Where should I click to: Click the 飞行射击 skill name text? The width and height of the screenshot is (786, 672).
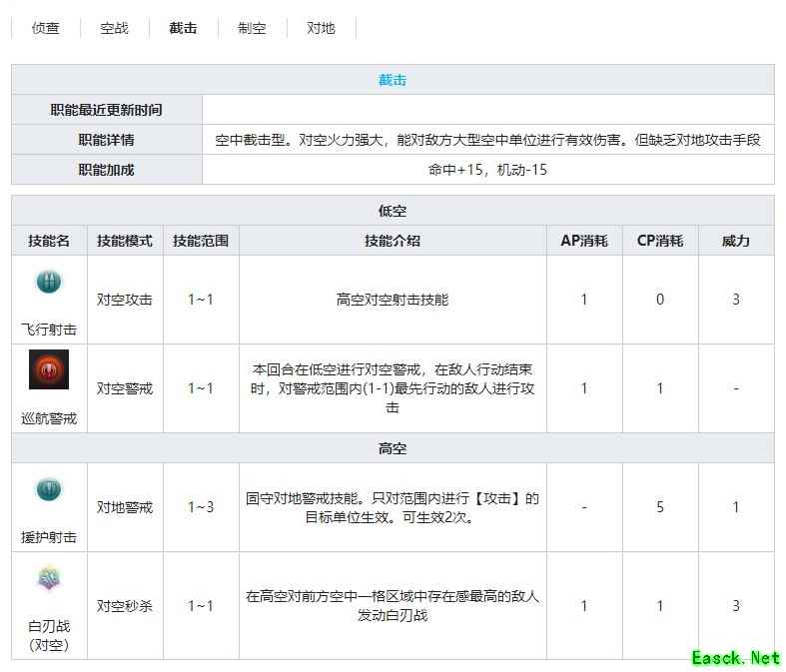[49, 329]
